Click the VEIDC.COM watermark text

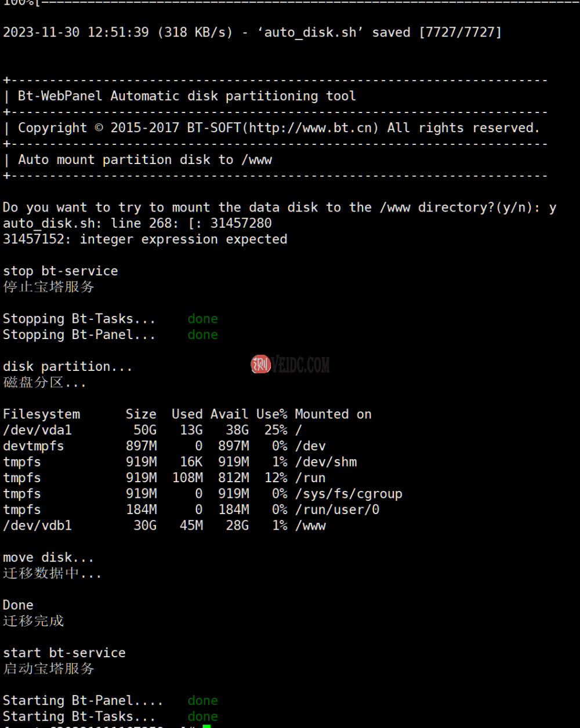tap(300, 365)
